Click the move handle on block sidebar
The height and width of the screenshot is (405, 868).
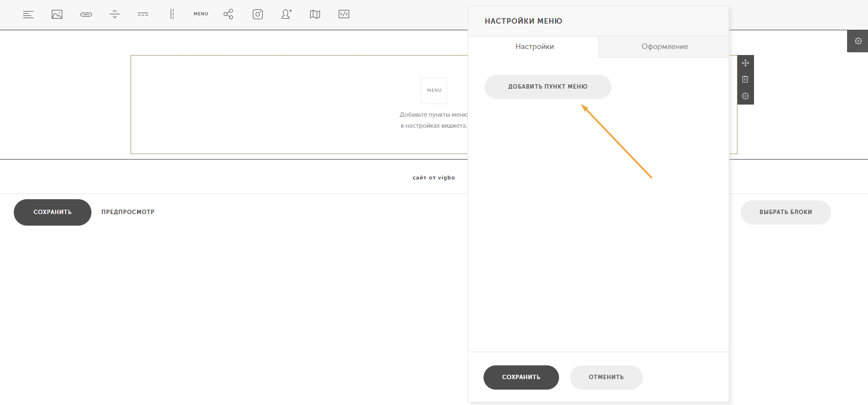(x=745, y=63)
